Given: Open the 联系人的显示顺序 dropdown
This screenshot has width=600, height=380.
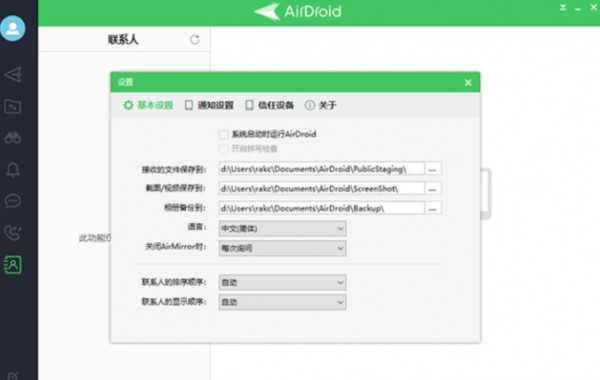Looking at the screenshot, I should click(x=282, y=302).
